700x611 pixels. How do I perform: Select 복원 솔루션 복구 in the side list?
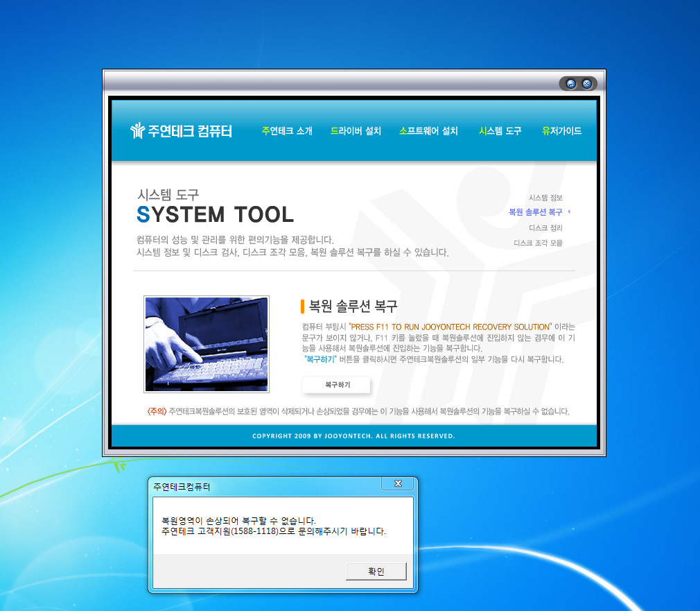[536, 212]
